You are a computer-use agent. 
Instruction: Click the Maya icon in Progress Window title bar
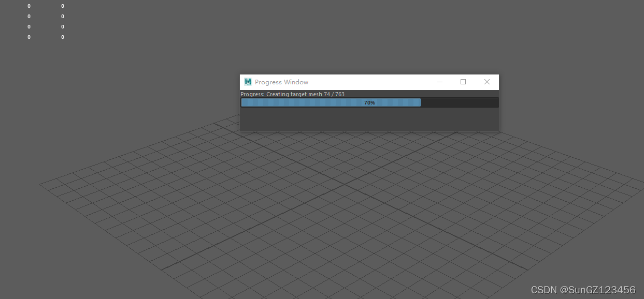click(x=248, y=82)
